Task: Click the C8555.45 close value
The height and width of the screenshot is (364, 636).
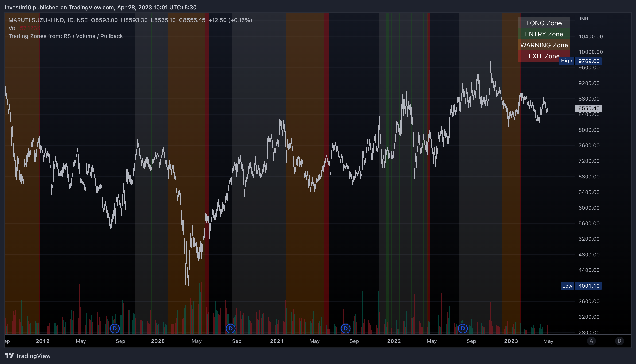Action: click(x=192, y=20)
